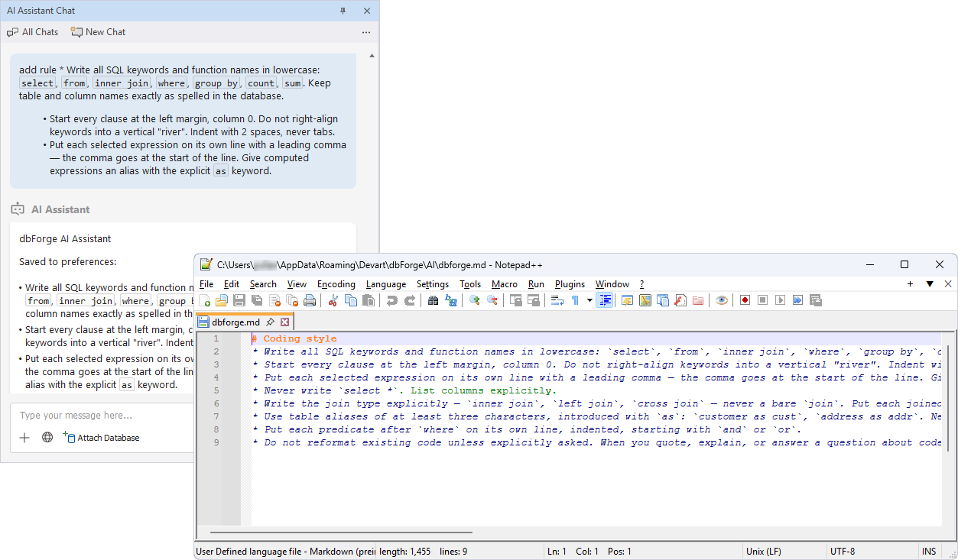The image size is (958, 560).
Task: Open the Replace dialog icon
Action: [451, 300]
